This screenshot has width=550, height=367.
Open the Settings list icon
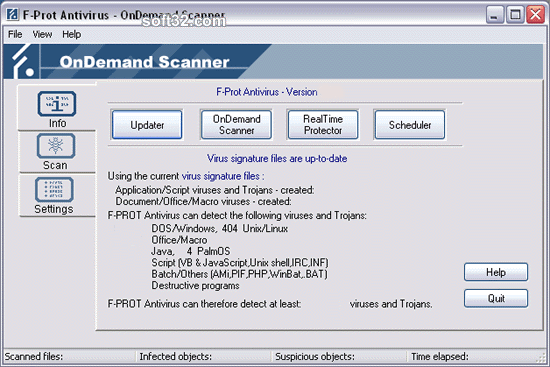click(x=54, y=189)
